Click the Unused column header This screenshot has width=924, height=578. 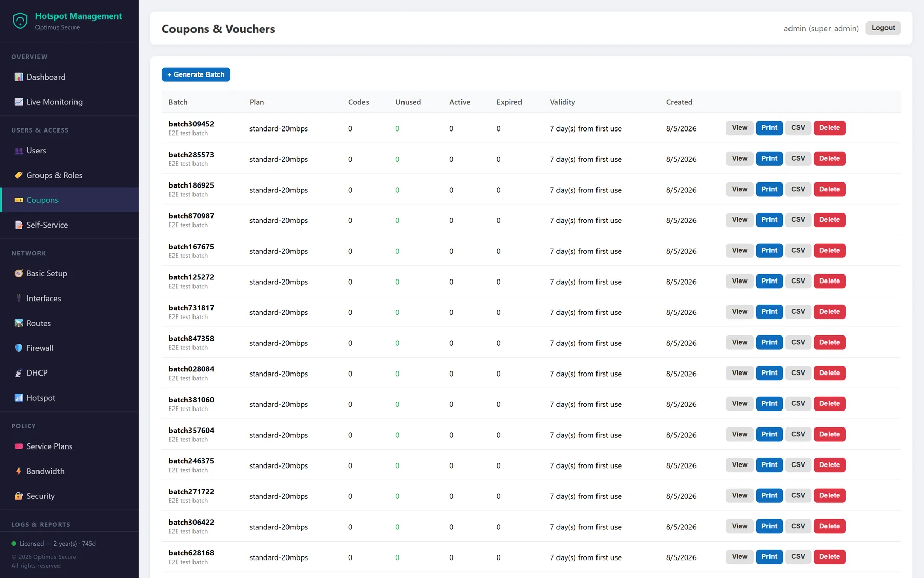click(x=408, y=102)
